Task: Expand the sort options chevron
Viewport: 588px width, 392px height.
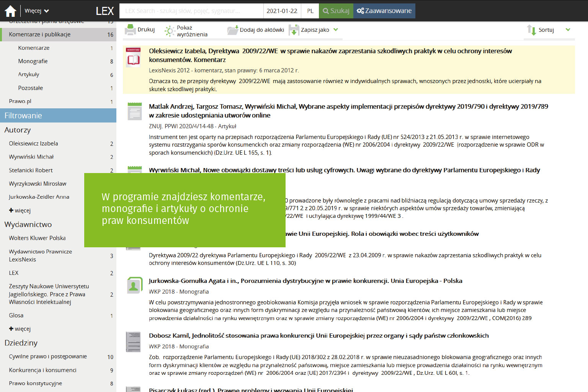Action: [x=568, y=29]
